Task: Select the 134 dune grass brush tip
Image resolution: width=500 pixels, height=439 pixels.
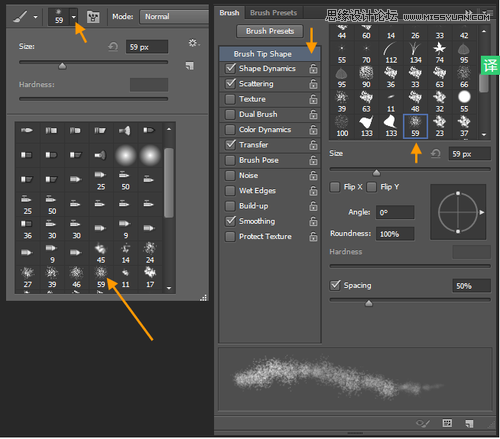Action: click(x=415, y=53)
